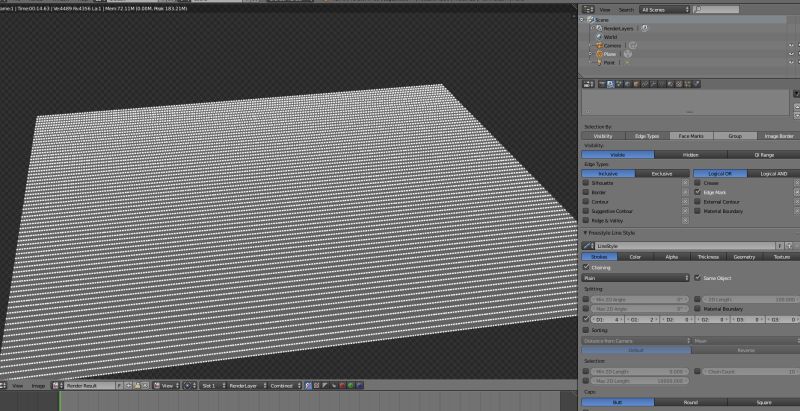Click the blue channel display icon
The image size is (800, 411).
360,386
